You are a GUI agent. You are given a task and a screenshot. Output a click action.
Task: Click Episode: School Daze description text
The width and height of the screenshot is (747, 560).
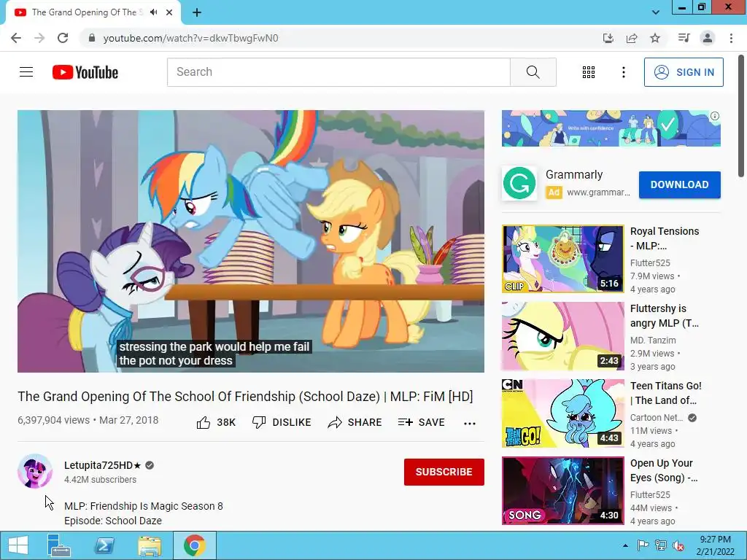(113, 521)
